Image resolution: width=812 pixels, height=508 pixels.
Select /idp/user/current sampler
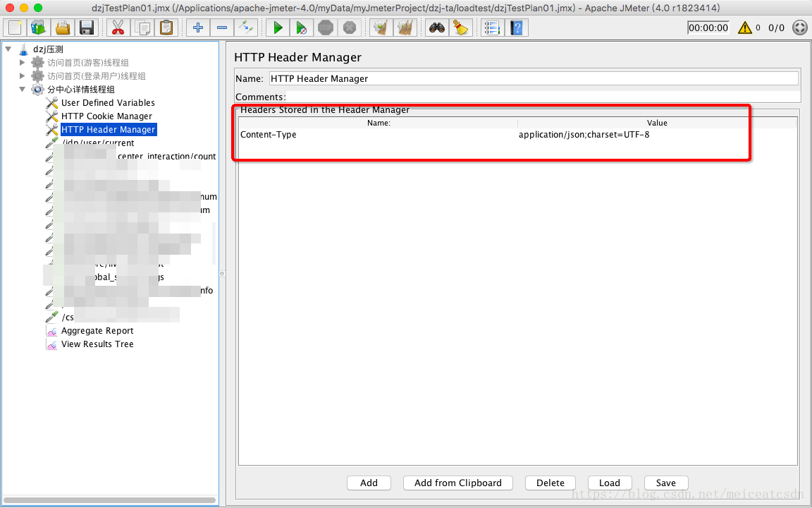click(x=98, y=143)
